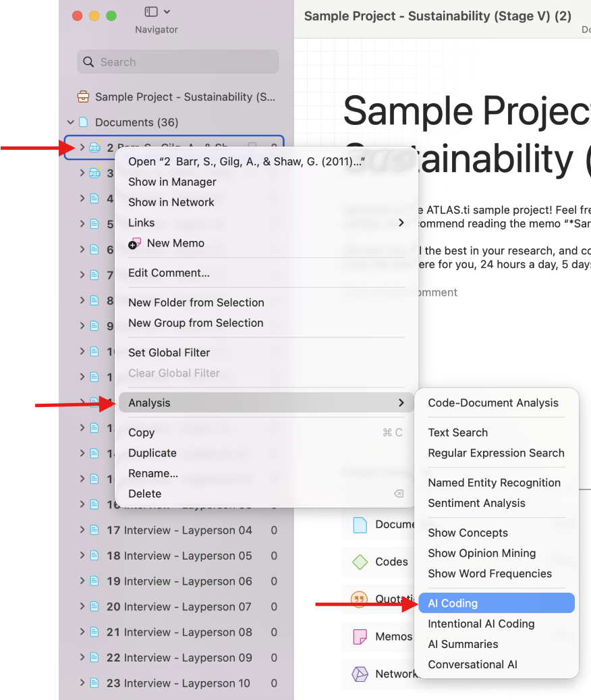Click the Documents page icon in overview
The image size is (591, 700).
pos(360,524)
